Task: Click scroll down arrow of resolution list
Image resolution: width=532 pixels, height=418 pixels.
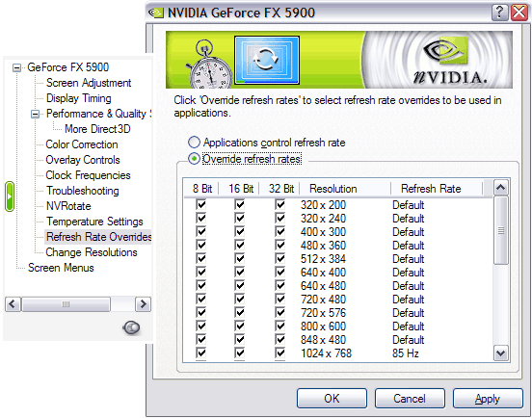Action: click(501, 353)
